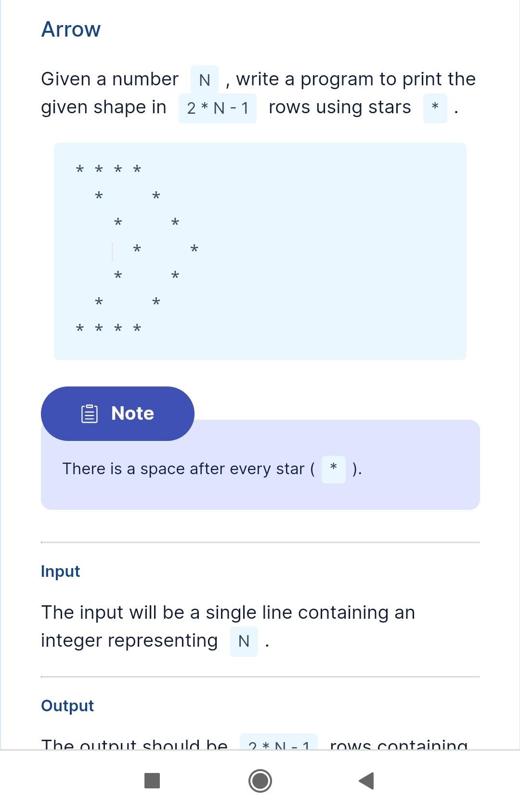Select the 'Output' section heading
The image size is (520, 812).
(x=67, y=706)
